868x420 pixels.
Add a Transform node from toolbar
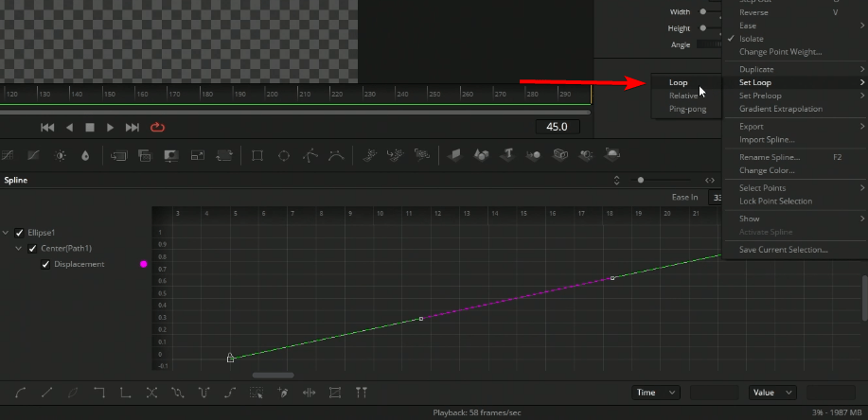coord(224,156)
